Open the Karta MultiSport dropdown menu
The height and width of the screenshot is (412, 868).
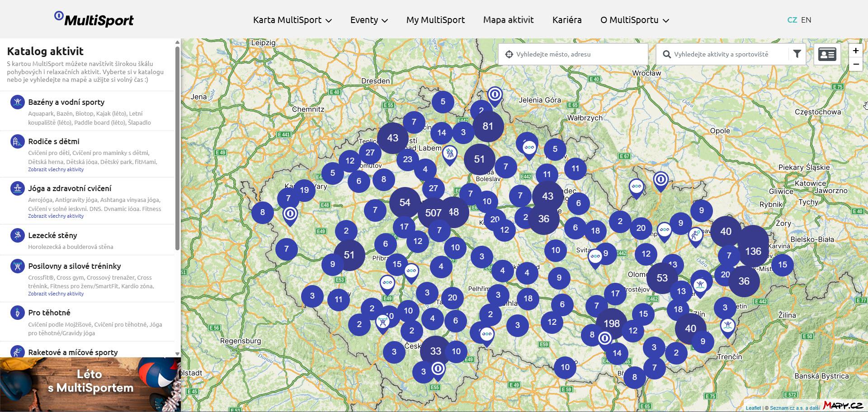pos(292,20)
